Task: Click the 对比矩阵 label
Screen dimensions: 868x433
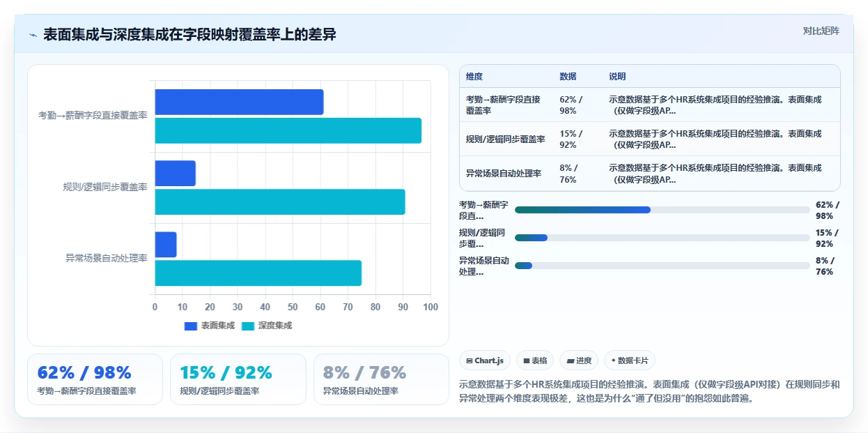Action: point(821,31)
